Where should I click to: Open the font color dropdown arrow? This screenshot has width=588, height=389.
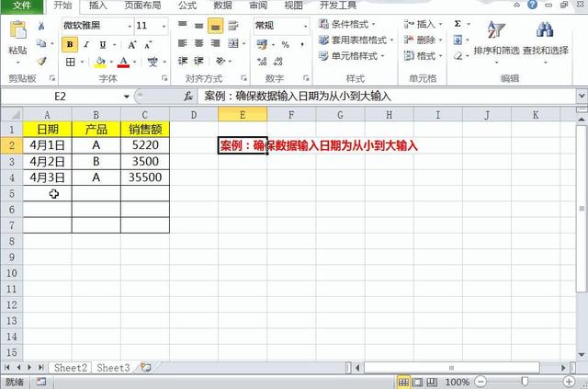coord(134,63)
